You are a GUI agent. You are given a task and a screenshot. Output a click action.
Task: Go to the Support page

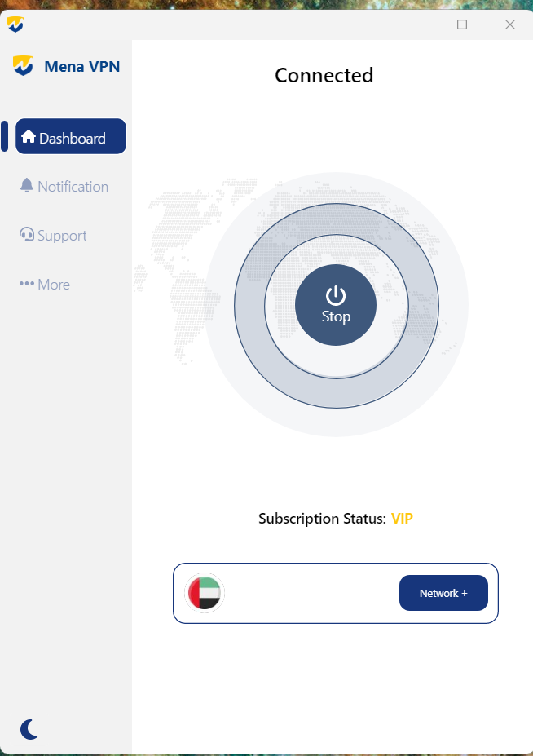pos(53,236)
